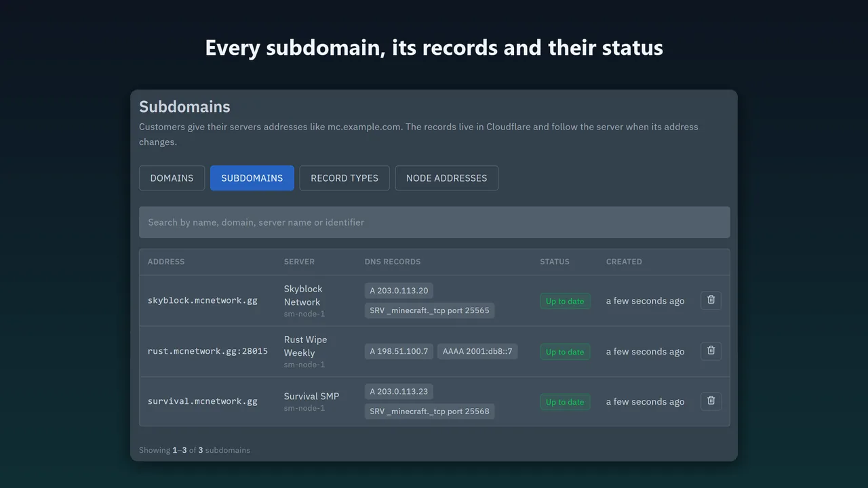Select the skyblock.mcnetwork.gg address
The width and height of the screenshot is (868, 488).
coord(203,300)
